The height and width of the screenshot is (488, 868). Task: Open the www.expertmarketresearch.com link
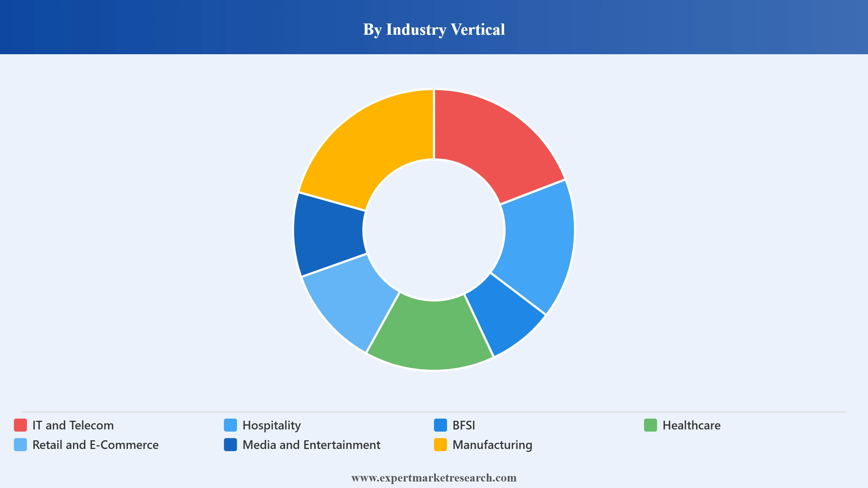tap(434, 478)
